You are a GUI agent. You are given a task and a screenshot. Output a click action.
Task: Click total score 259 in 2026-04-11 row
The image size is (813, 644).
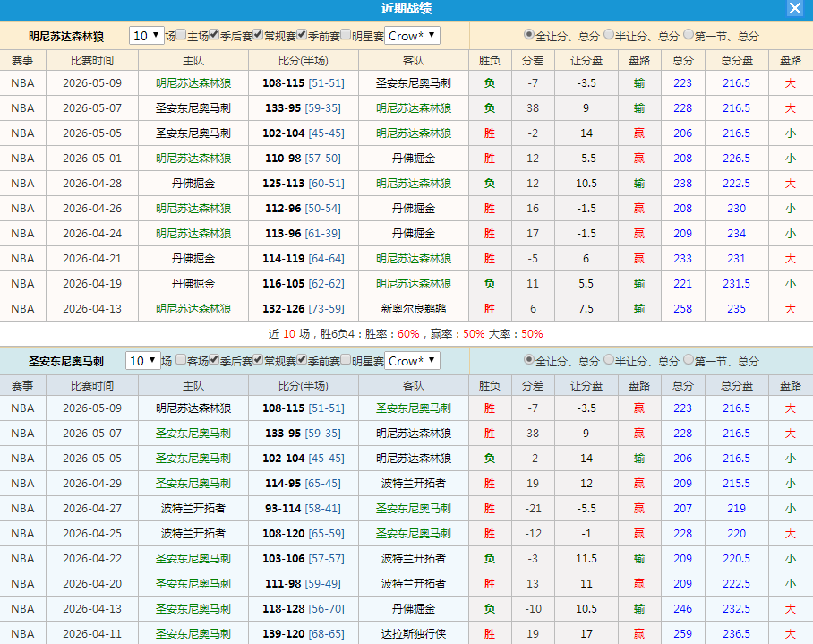click(682, 633)
